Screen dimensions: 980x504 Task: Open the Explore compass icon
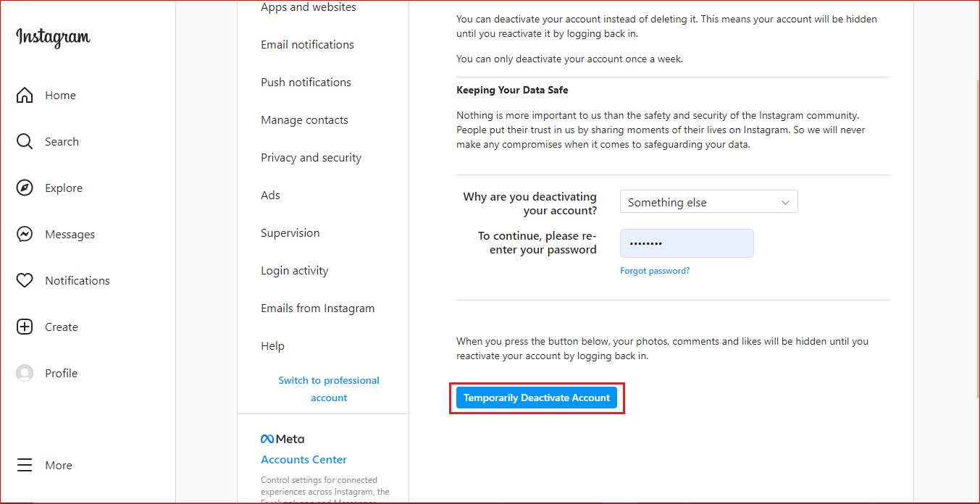(x=25, y=188)
